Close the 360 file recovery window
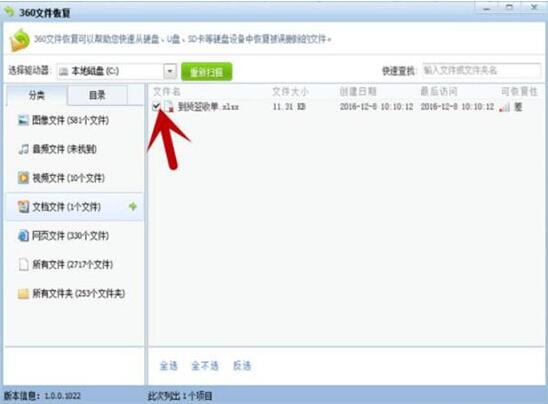The height and width of the screenshot is (404, 548). (534, 7)
